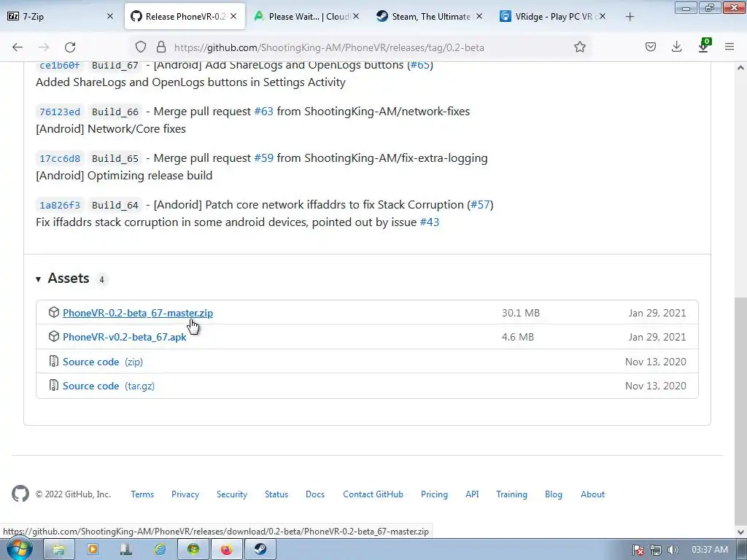Open the Security footer link
Viewport: 747px width, 560px height.
(x=232, y=494)
